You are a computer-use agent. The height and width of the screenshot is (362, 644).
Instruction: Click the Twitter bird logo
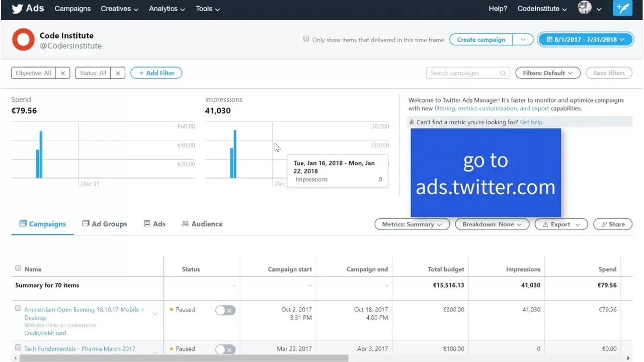(x=17, y=9)
